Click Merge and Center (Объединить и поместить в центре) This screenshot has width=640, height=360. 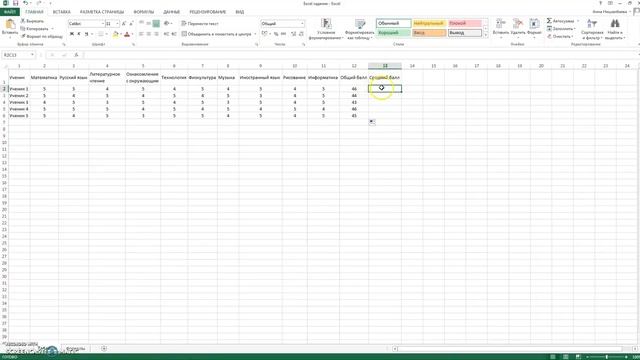coord(216,34)
